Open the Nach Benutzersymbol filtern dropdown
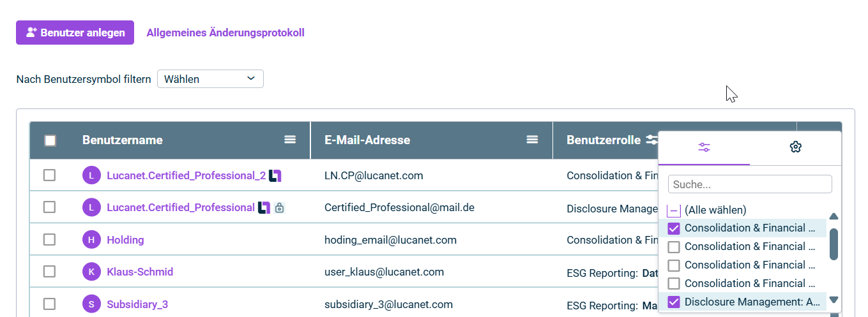Image resolution: width=868 pixels, height=317 pixels. 210,79
